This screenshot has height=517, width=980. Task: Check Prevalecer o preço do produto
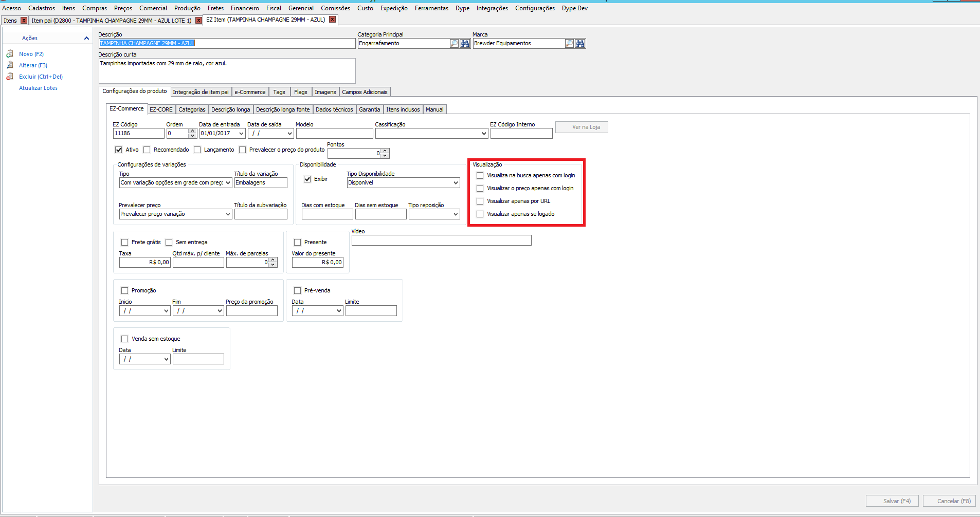(242, 150)
